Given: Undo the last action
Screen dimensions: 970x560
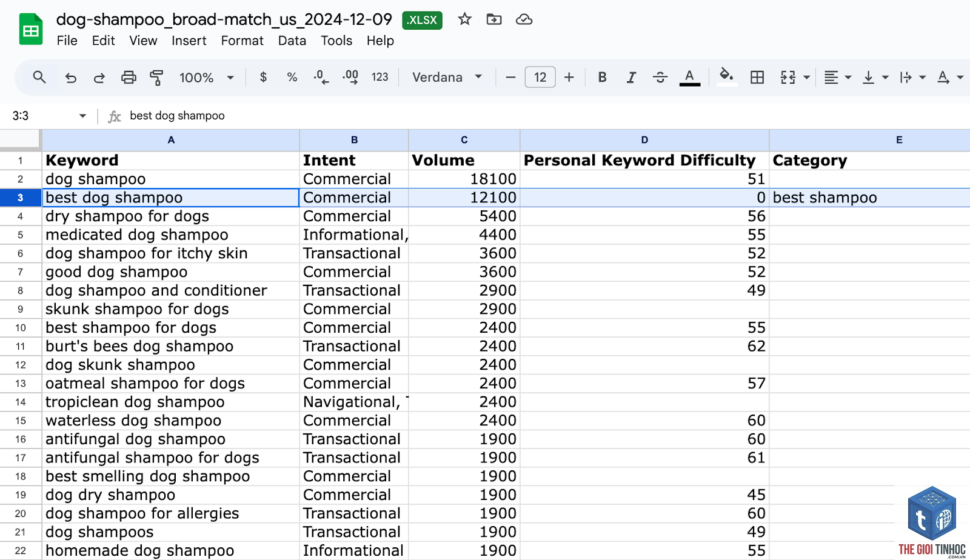Looking at the screenshot, I should [x=70, y=78].
